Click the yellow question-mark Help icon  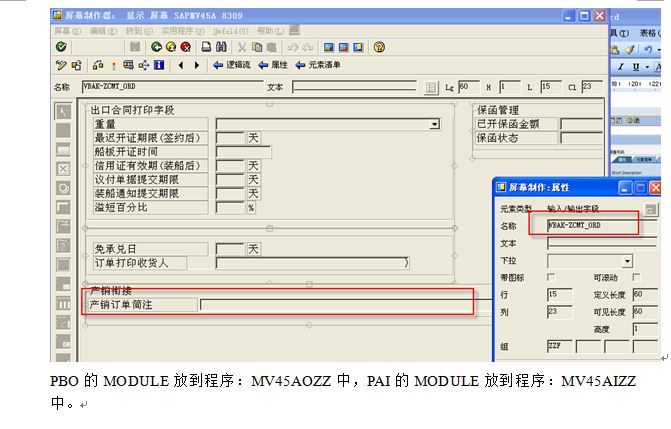click(x=379, y=47)
